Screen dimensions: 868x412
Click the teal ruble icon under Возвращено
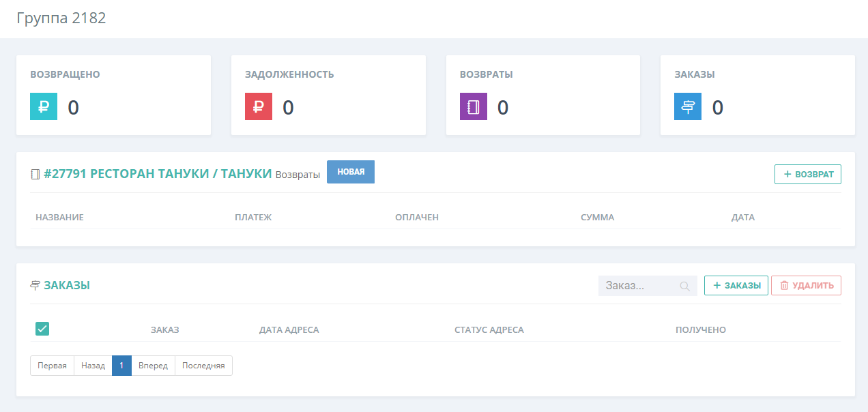[44, 106]
